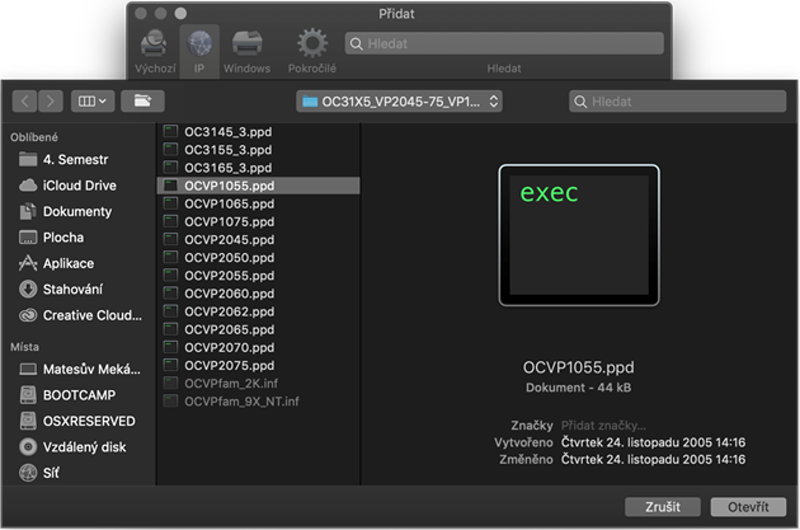Select file OC3145_3.ppd
The height and width of the screenshot is (530, 800).
click(258, 132)
